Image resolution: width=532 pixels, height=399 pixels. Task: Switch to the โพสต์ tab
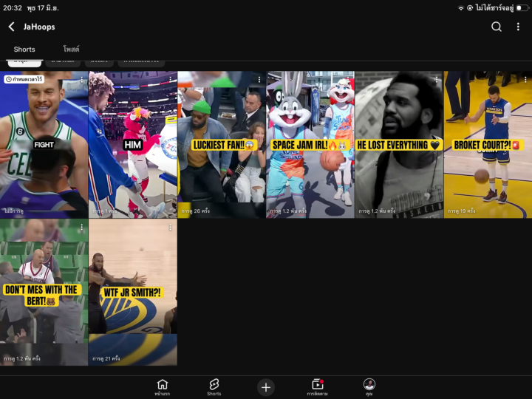71,50
